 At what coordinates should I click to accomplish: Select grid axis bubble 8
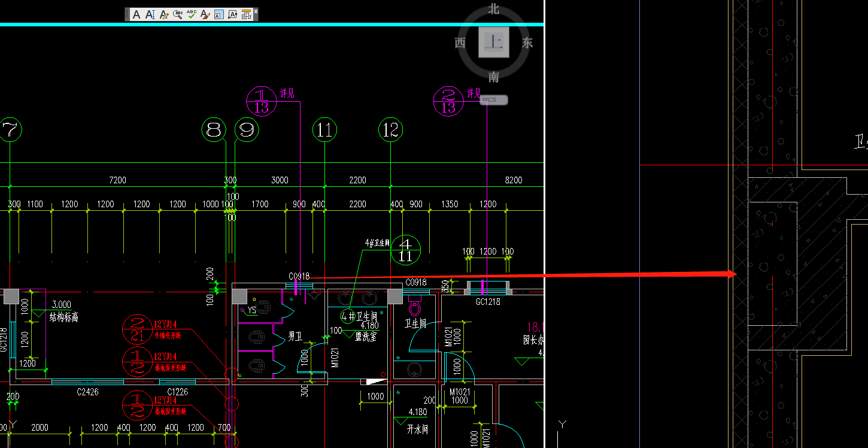214,129
